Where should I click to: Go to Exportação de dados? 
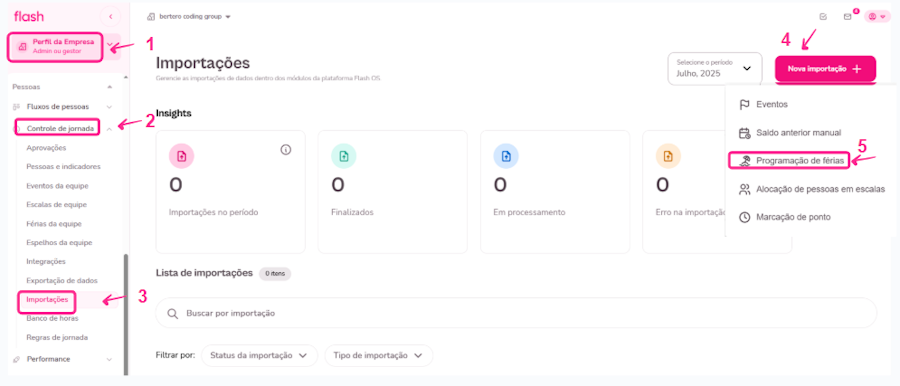[x=62, y=281]
